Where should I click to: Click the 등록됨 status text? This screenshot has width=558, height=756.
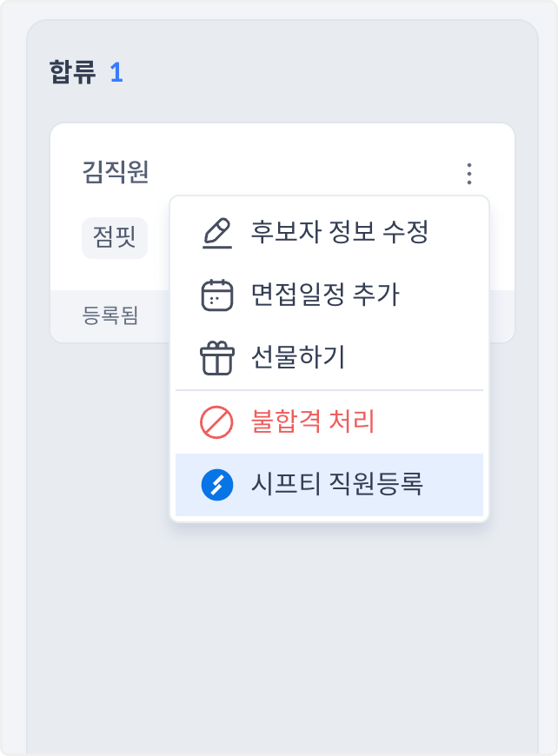[x=110, y=315]
